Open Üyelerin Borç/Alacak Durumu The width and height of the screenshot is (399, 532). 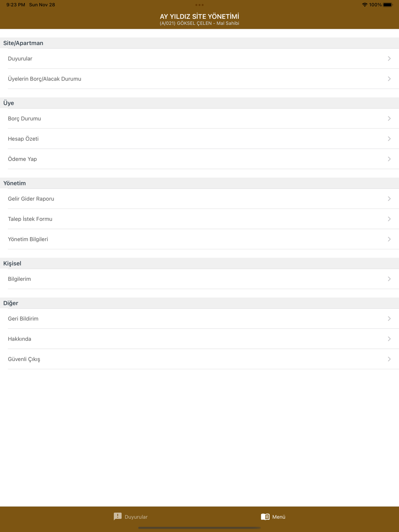[199, 79]
